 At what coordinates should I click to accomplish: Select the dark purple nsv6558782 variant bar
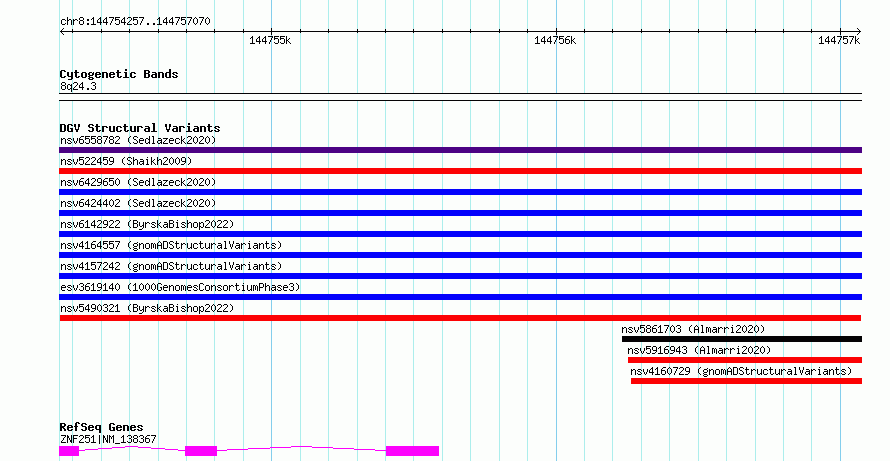pyautogui.click(x=460, y=150)
